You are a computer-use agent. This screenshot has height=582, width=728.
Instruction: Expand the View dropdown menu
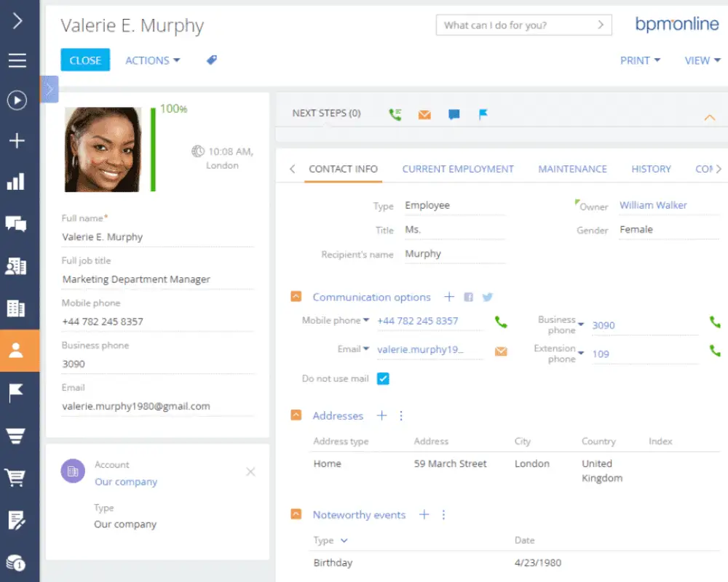click(702, 60)
